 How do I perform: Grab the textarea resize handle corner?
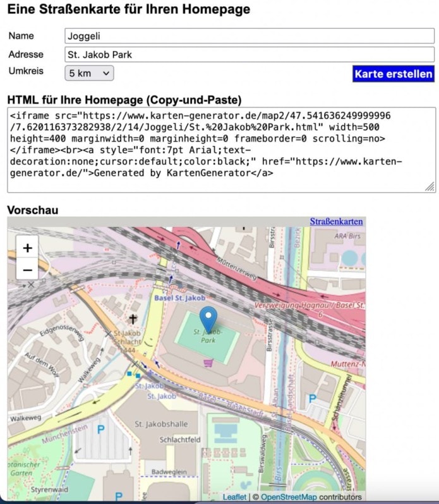point(430,187)
